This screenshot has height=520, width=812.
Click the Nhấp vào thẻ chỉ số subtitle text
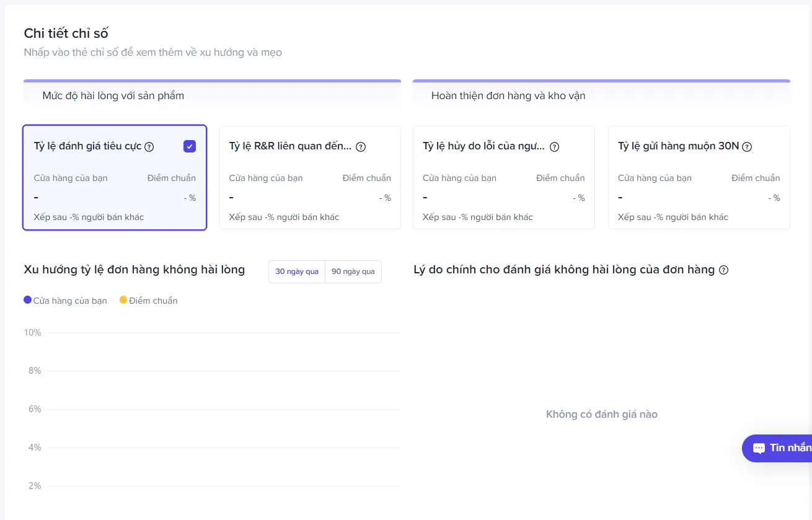(x=153, y=53)
